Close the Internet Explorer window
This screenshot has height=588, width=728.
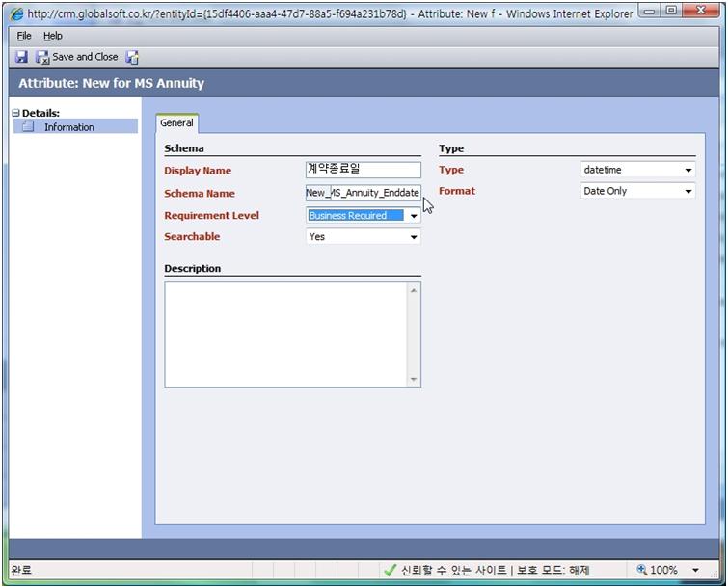pyautogui.click(x=701, y=11)
